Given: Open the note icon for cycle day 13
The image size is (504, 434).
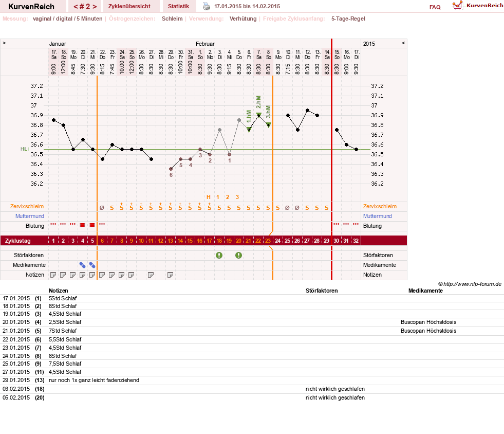Looking at the screenshot, I should click(171, 275).
